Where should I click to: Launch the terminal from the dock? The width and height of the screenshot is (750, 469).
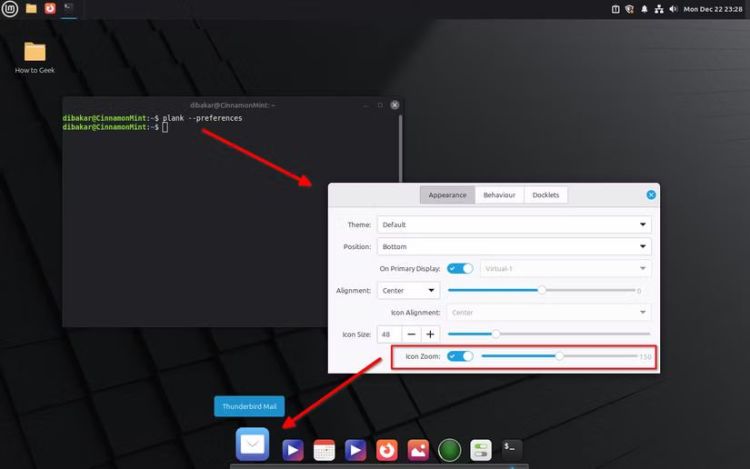pyautogui.click(x=512, y=451)
